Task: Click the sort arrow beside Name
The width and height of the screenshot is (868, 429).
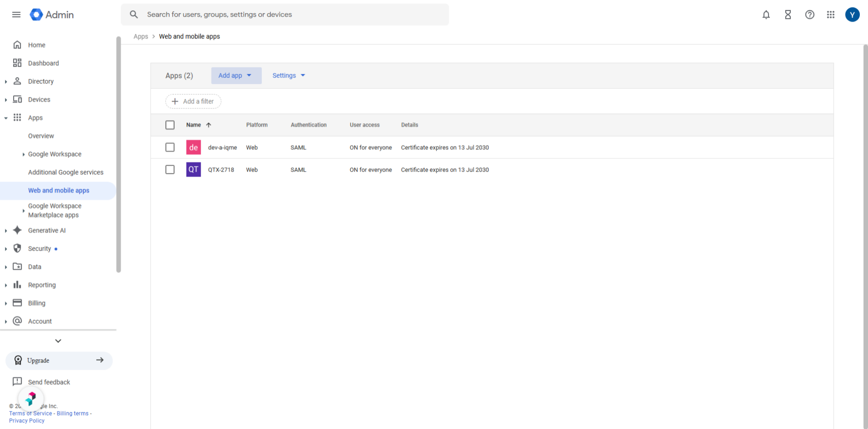Action: click(208, 125)
